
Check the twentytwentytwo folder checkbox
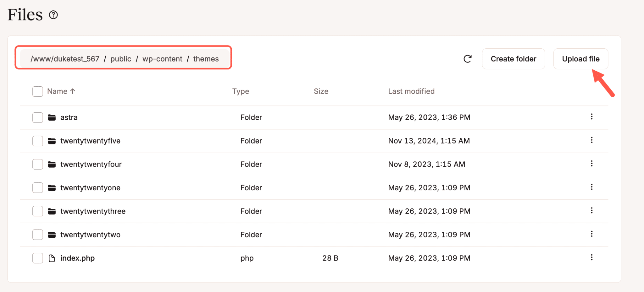38,235
